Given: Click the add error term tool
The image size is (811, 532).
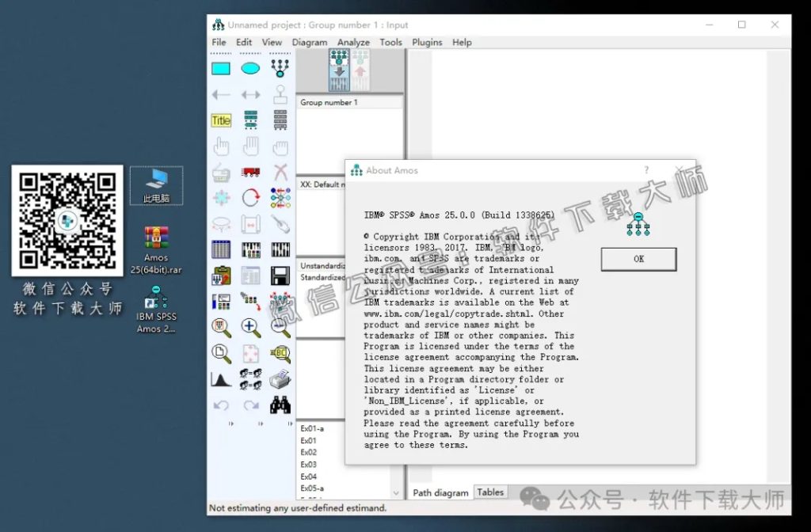Looking at the screenshot, I should [280, 94].
